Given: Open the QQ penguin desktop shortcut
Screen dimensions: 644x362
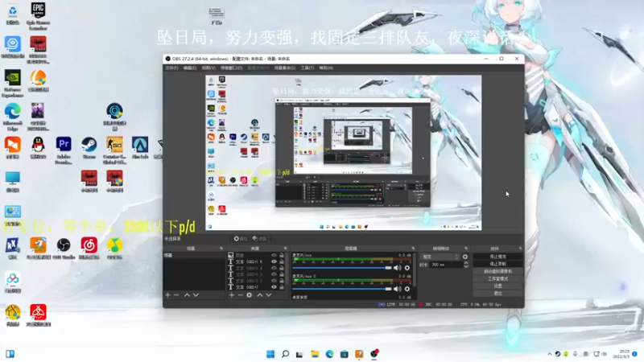Looking at the screenshot, I should [38, 148].
